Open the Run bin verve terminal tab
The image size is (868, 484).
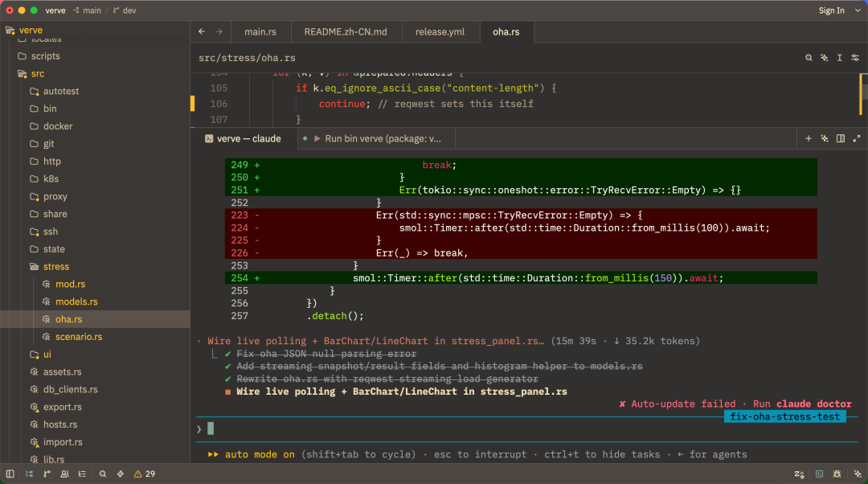tap(376, 138)
